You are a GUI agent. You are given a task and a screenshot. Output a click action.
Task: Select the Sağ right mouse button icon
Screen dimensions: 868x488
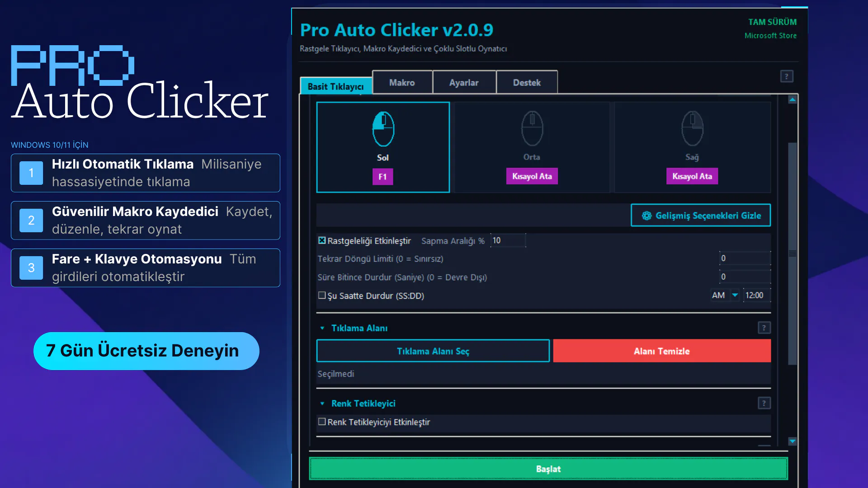(692, 129)
